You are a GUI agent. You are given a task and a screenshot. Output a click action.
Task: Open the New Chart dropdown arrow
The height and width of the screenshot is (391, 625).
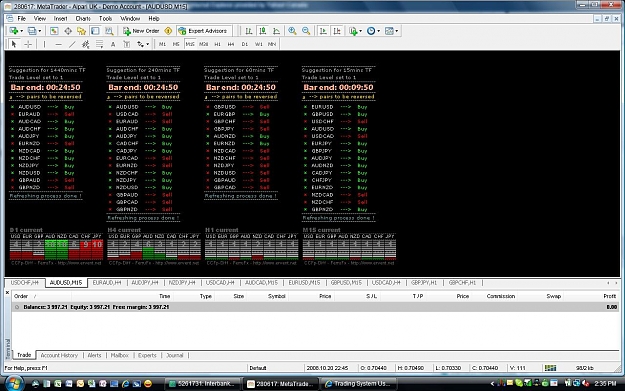tap(21, 31)
